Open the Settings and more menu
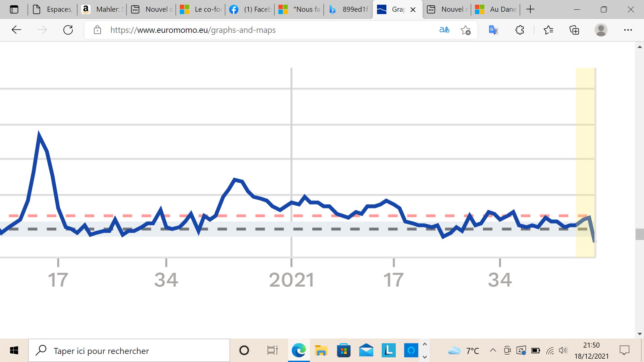Image resolution: width=644 pixels, height=362 pixels. [x=628, y=30]
